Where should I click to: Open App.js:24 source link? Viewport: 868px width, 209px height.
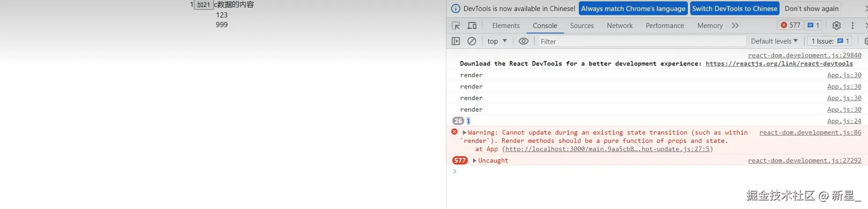click(844, 121)
